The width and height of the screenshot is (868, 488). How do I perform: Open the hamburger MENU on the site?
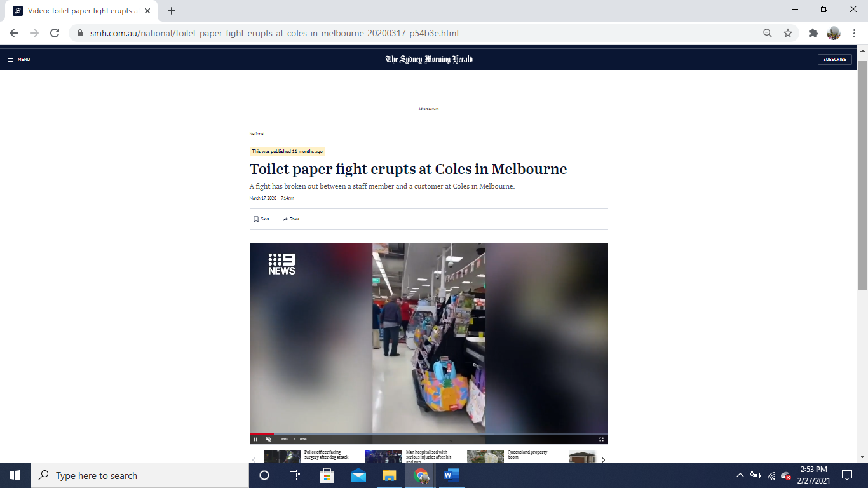coord(18,59)
